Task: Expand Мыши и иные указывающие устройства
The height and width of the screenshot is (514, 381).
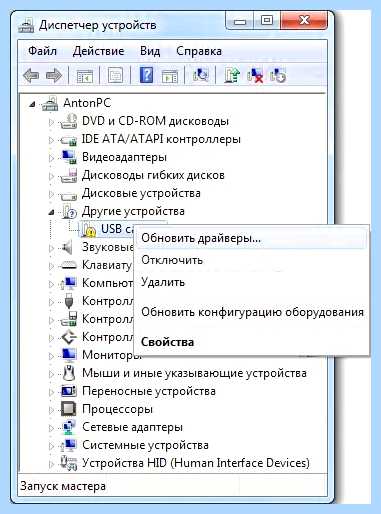Action: (x=51, y=375)
